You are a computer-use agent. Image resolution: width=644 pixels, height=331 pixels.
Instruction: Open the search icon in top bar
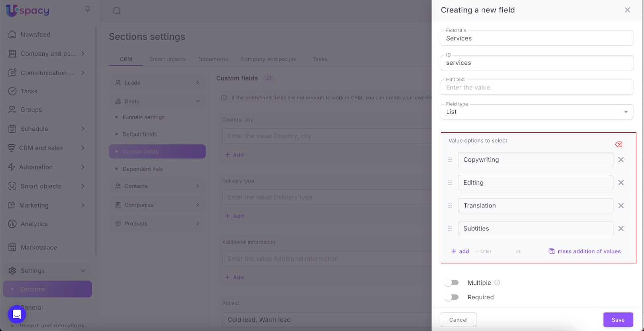pyautogui.click(x=117, y=11)
